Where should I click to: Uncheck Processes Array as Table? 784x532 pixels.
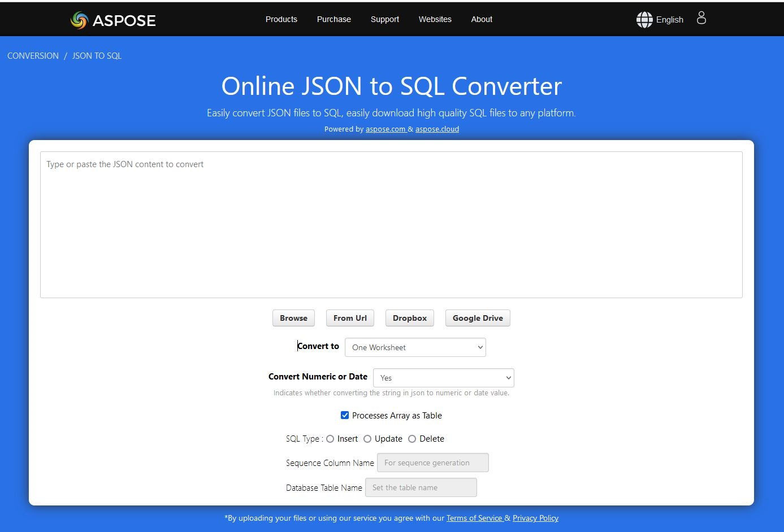click(345, 416)
